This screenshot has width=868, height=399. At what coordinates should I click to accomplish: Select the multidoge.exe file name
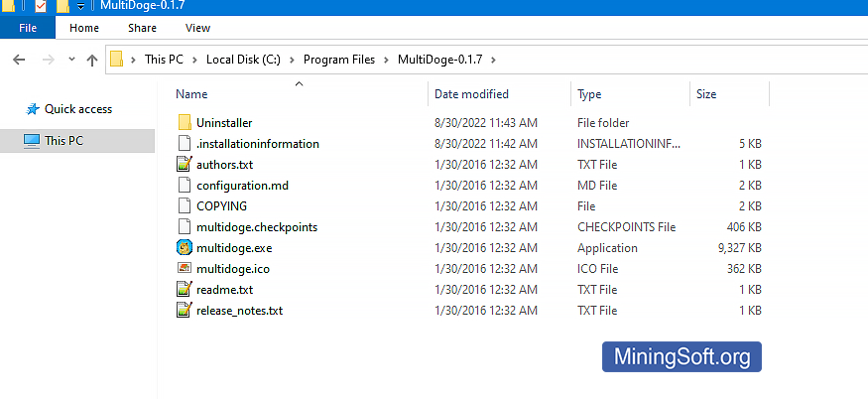click(x=234, y=248)
